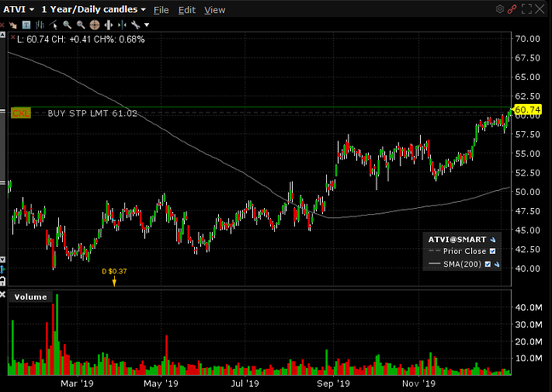552x392 pixels.
Task: Click the blue up-down arrows icon at left edge
Action: (x=3, y=269)
